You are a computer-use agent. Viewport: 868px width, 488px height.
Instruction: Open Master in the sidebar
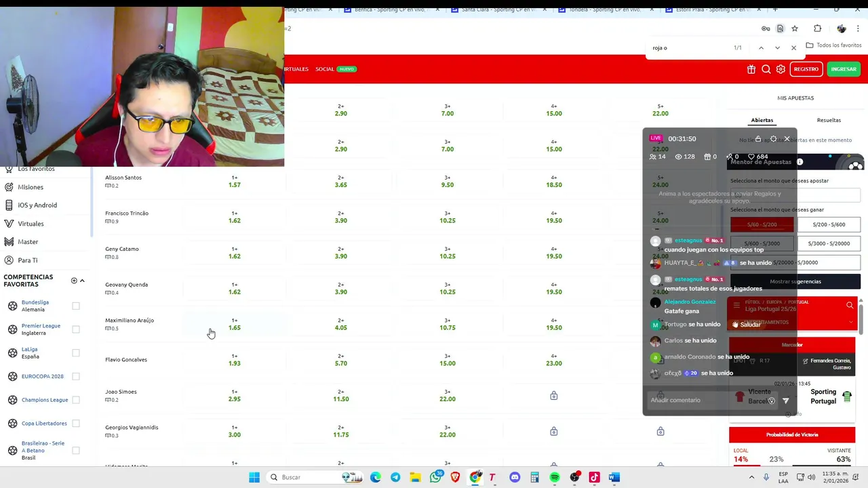coord(28,242)
